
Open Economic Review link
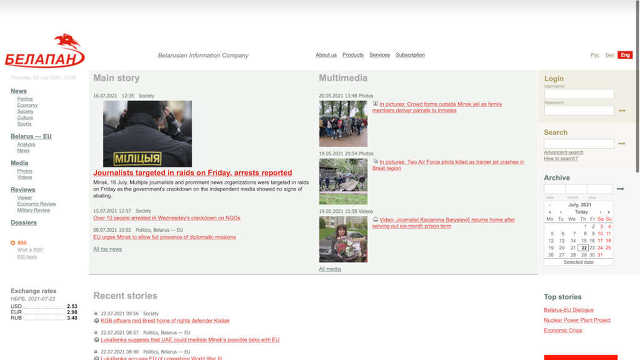coord(36,204)
